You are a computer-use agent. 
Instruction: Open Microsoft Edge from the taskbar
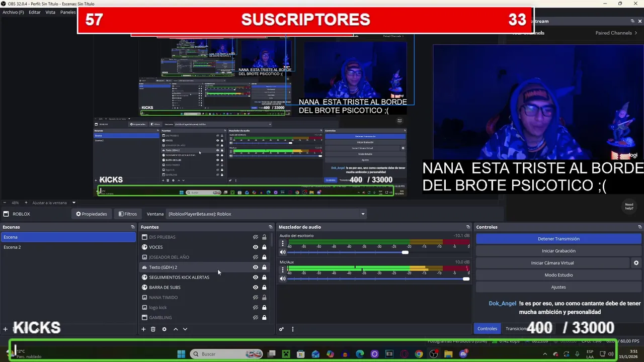(x=360, y=354)
